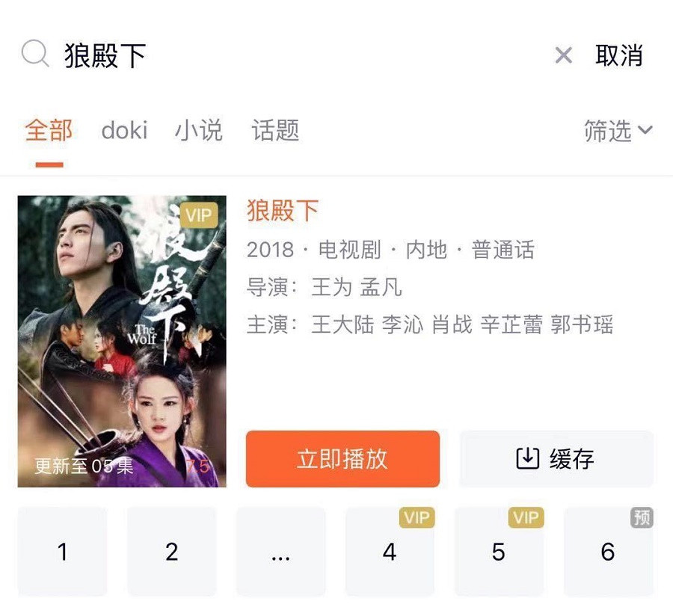Open the 狼殿下 poster thumbnail
The image size is (673, 616).
(122, 341)
